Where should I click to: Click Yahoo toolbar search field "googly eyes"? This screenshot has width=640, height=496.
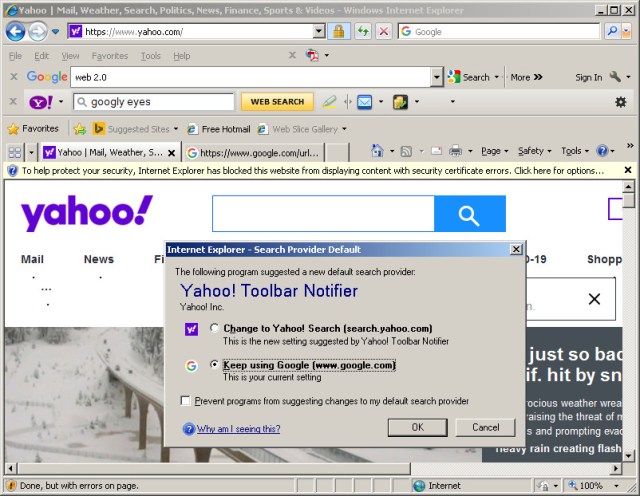(154, 102)
